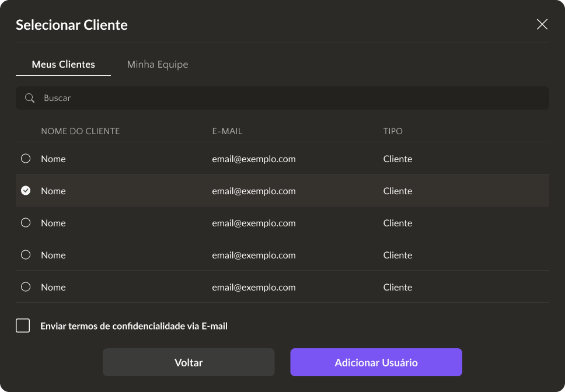Close the Selecionar Cliente dialog with X

pos(542,24)
